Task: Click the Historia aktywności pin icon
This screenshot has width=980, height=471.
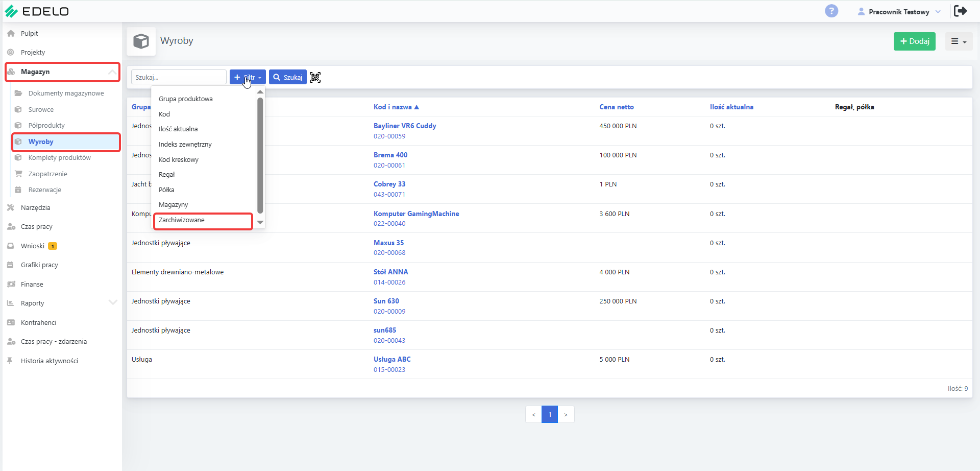Action: pos(10,361)
